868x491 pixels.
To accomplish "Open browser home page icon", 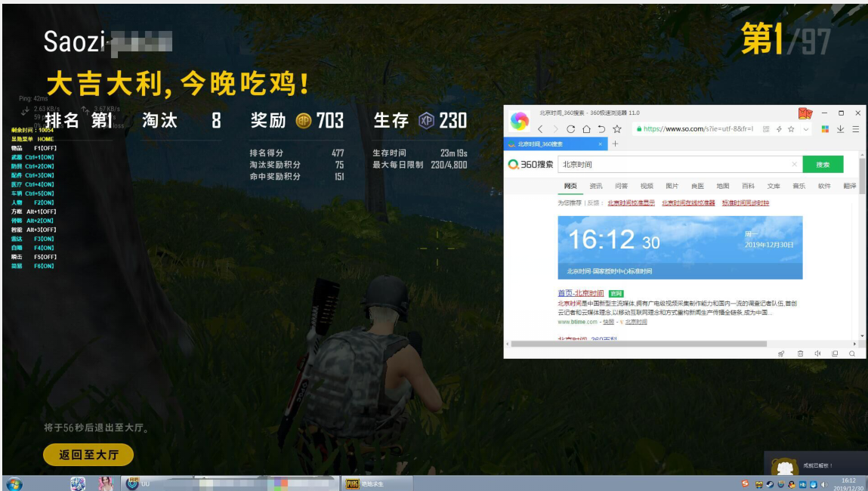I will tap(586, 129).
